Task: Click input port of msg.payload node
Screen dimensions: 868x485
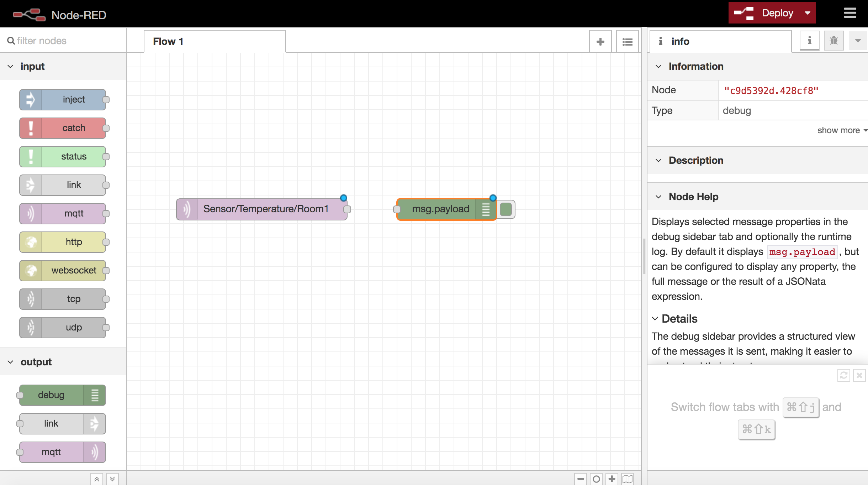Action: point(397,209)
